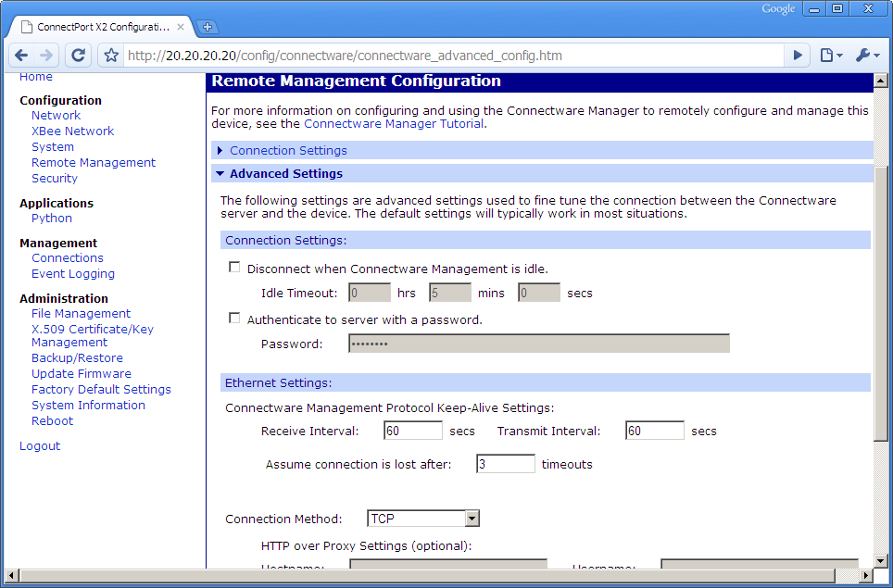The height and width of the screenshot is (588, 893).
Task: Click the browser Back arrow button
Action: pos(21,56)
